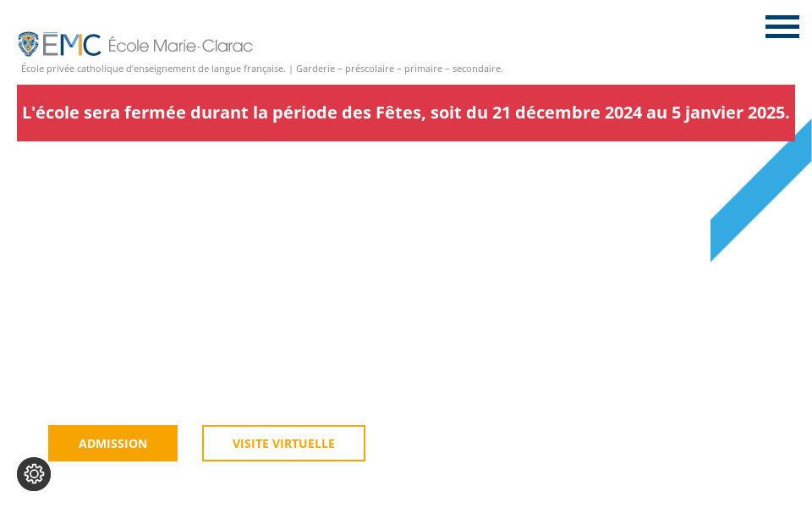
Task: Click the École Marie-Clarac site title
Action: point(180,46)
